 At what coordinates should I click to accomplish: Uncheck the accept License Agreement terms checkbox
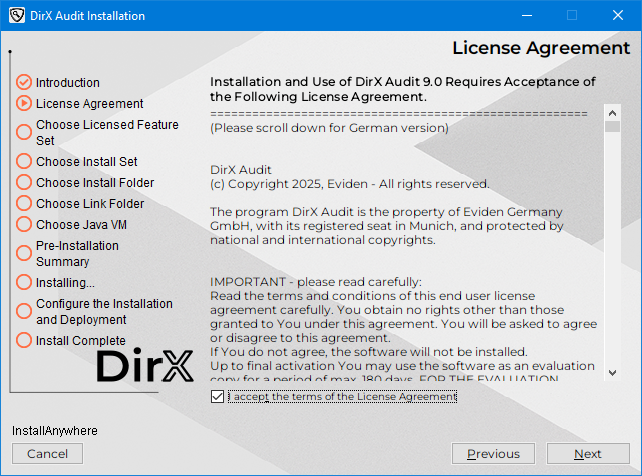(218, 397)
